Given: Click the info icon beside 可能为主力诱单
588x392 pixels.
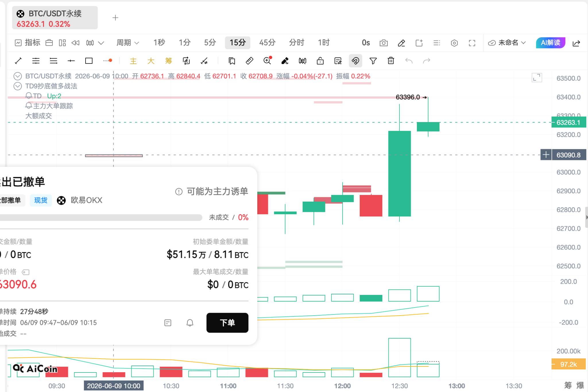Looking at the screenshot, I should pos(179,192).
